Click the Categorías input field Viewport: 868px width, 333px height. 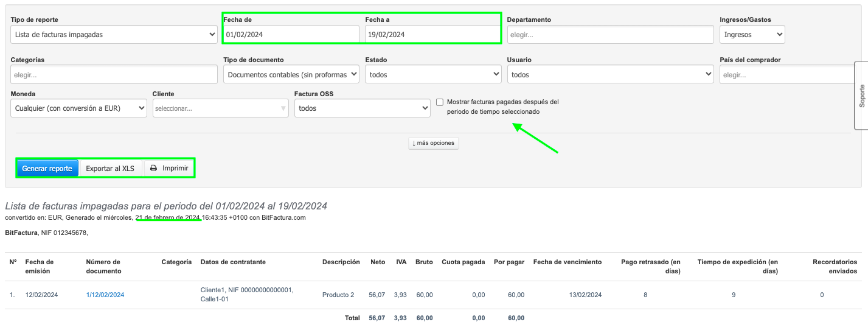coord(114,75)
